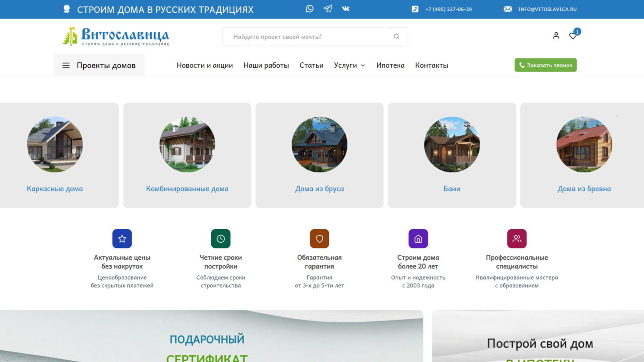
Task: Click the clock icon for build deadlines
Action: pos(221,239)
